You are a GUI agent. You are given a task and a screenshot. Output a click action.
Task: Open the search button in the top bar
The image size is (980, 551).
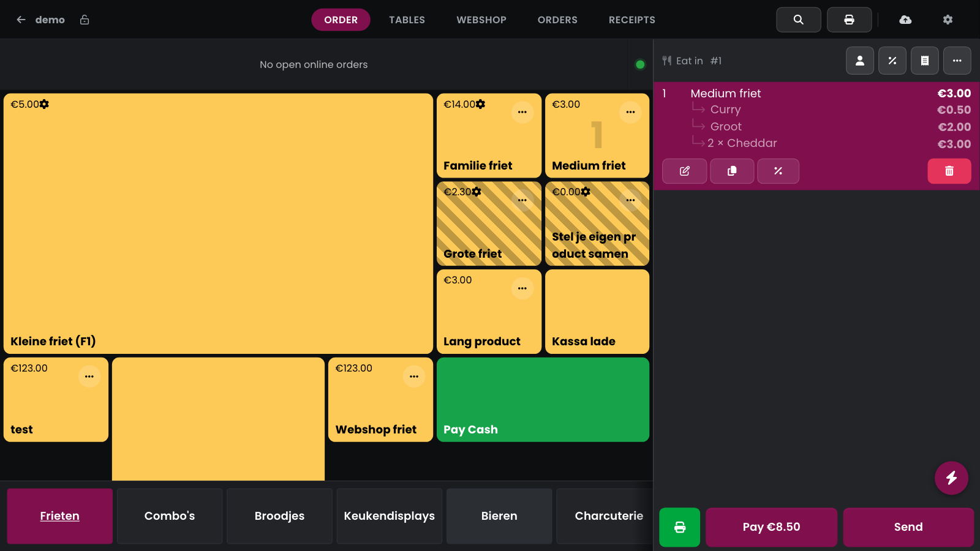[798, 20]
